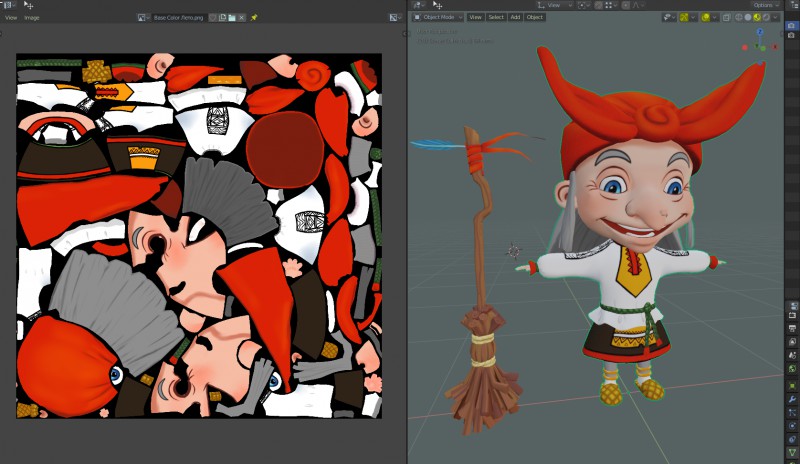Switch to rendered shading
The width and height of the screenshot is (800, 464).
[x=766, y=17]
